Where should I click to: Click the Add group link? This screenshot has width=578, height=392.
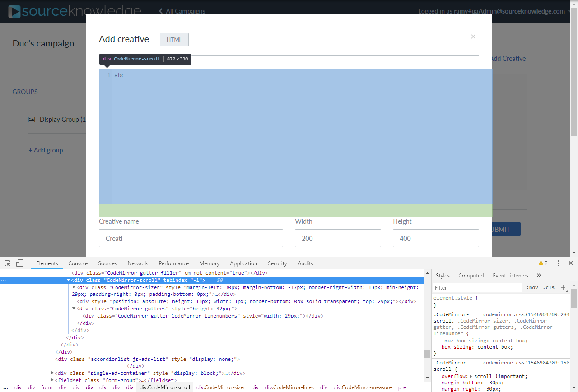coord(46,150)
